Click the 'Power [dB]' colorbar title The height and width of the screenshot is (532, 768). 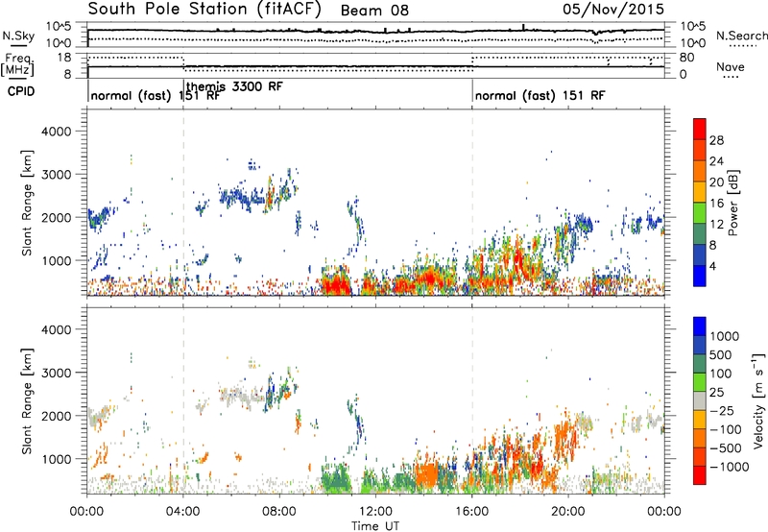coord(733,203)
